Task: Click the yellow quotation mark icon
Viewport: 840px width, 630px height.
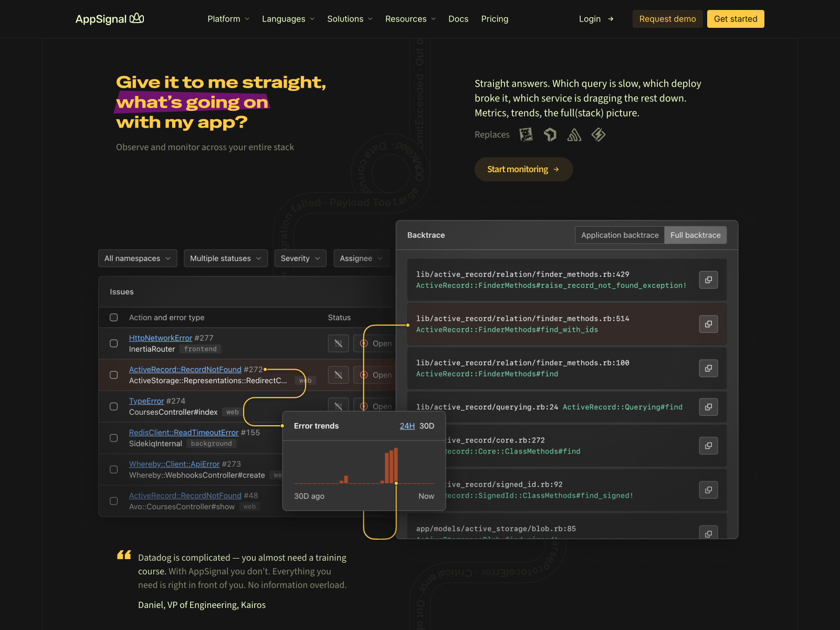Action: (x=124, y=555)
